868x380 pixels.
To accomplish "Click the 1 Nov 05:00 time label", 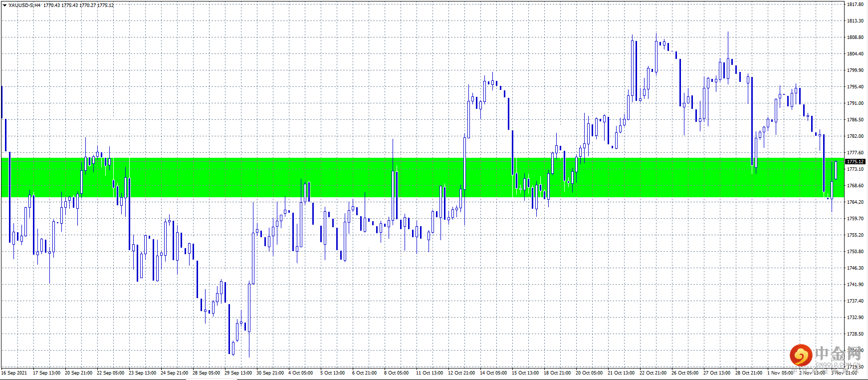I will point(780,373).
